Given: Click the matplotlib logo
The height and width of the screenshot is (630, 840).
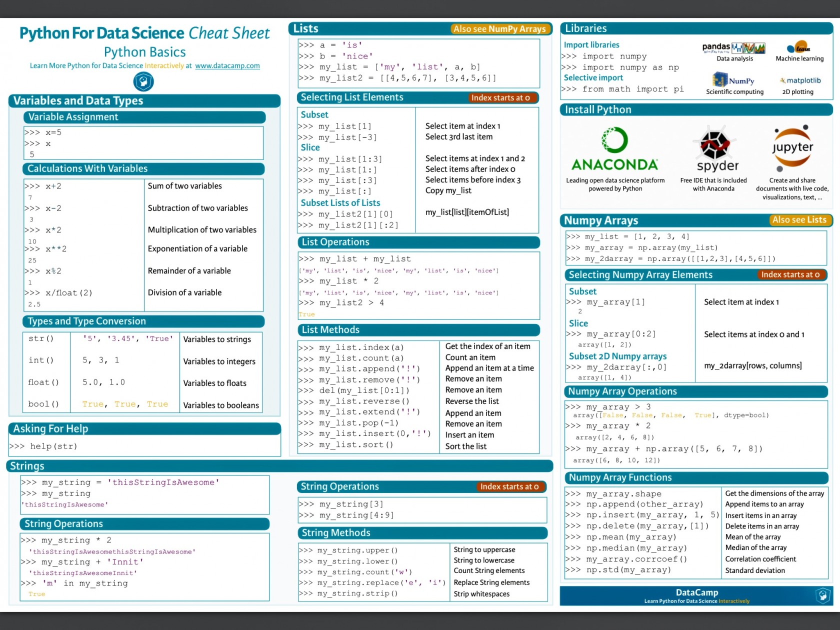Looking at the screenshot, I should coord(800,80).
